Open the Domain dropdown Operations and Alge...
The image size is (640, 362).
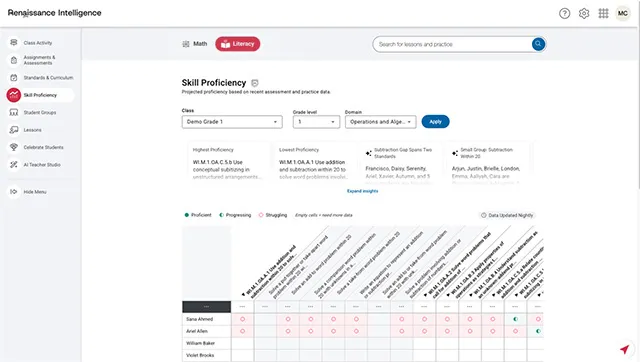point(380,122)
